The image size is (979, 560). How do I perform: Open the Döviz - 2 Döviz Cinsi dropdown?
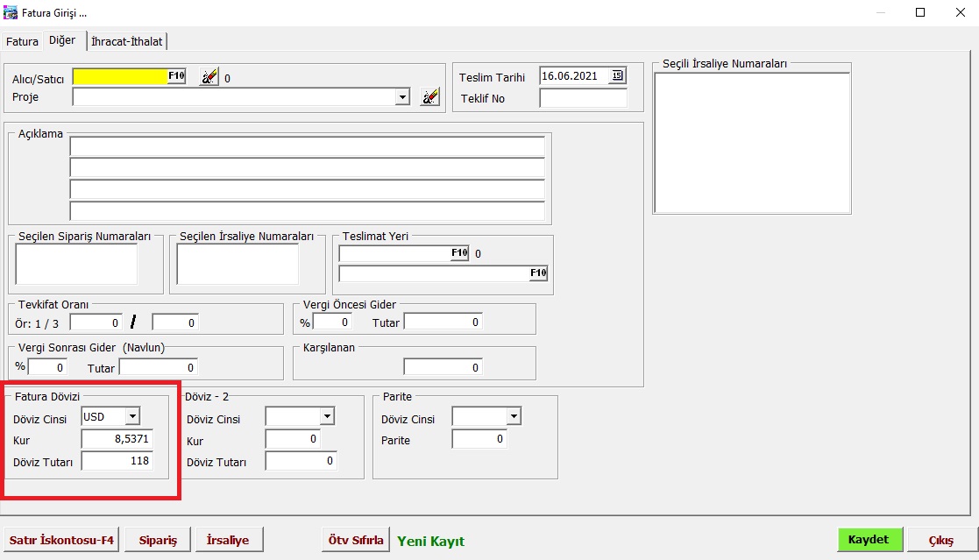[326, 416]
